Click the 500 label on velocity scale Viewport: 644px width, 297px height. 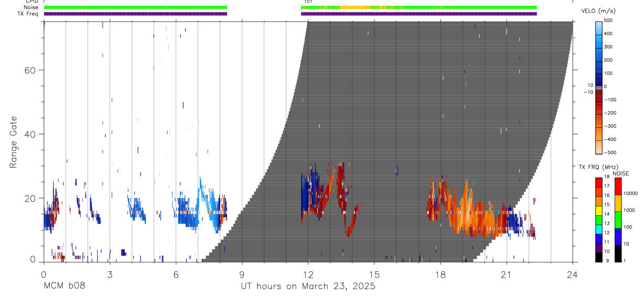point(609,20)
